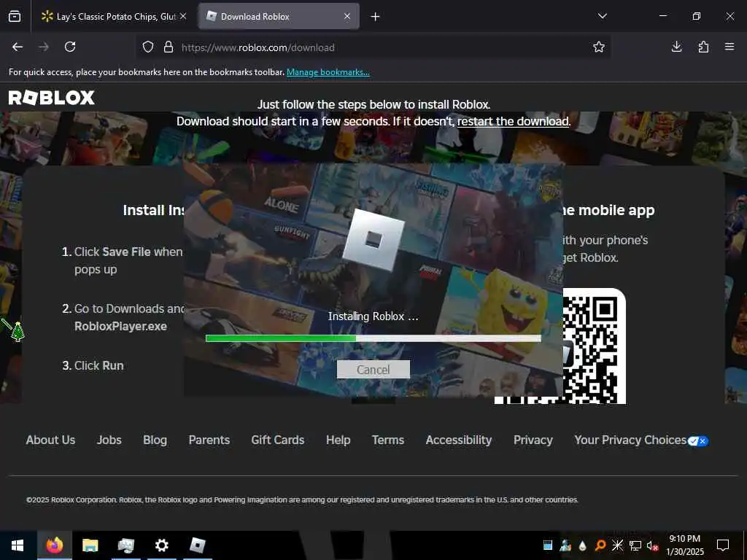
Task: Open the tracking protection shield icon
Action: [x=148, y=47]
